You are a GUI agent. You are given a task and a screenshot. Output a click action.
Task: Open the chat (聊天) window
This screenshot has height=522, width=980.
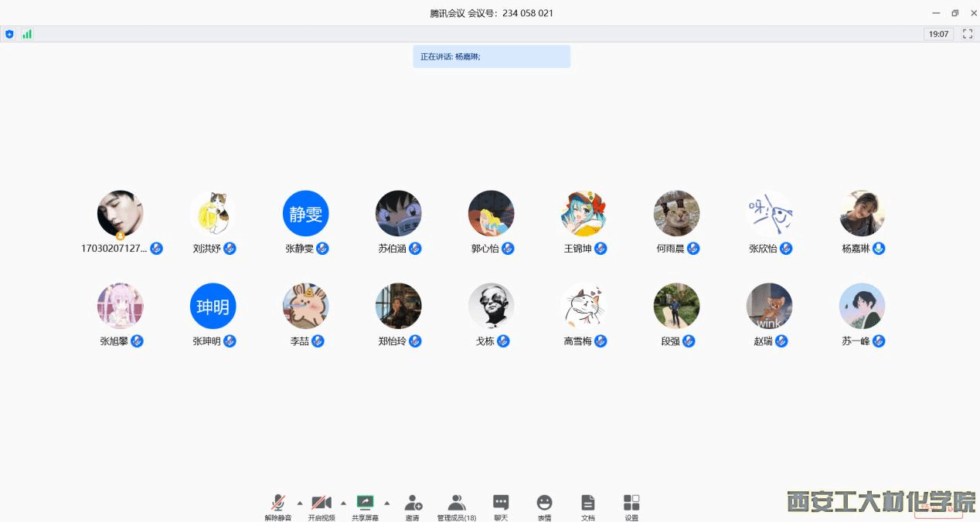point(501,507)
